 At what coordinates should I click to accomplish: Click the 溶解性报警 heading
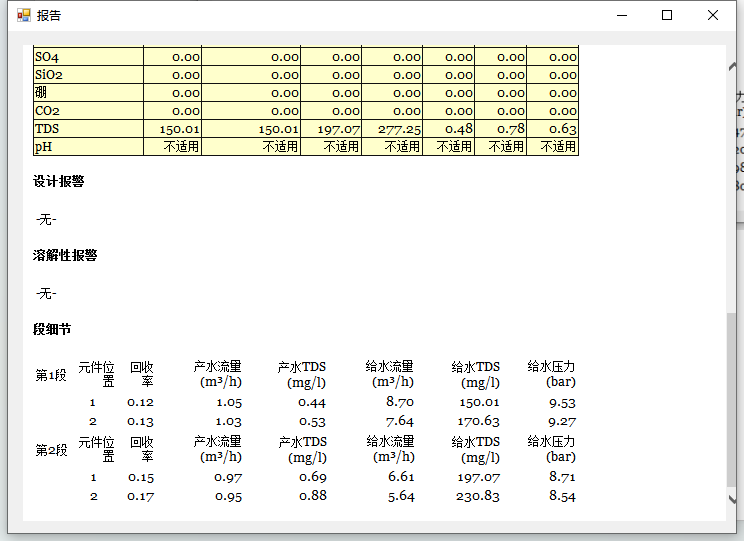click(65, 256)
